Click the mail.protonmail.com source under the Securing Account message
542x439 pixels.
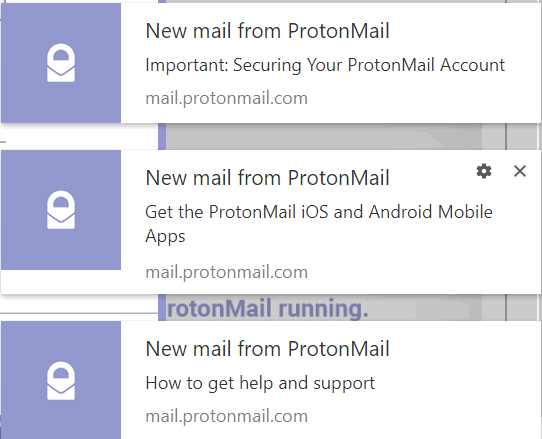pyautogui.click(x=226, y=99)
